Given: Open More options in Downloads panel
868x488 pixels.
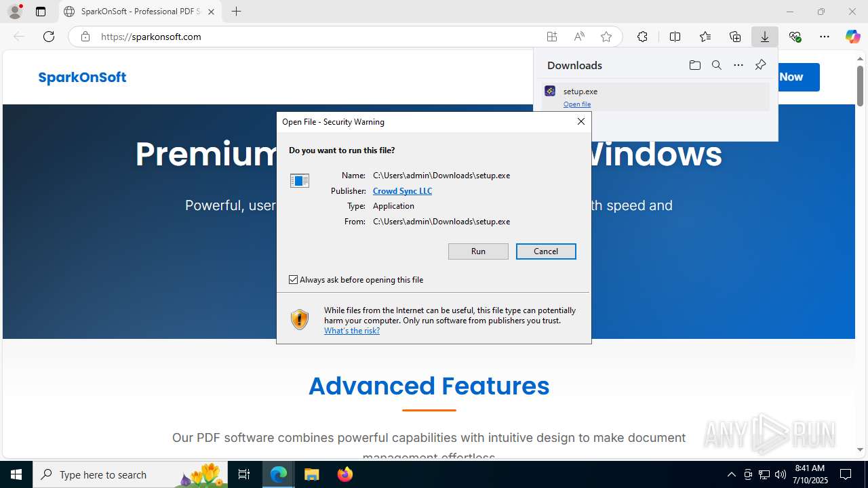Looking at the screenshot, I should [738, 65].
